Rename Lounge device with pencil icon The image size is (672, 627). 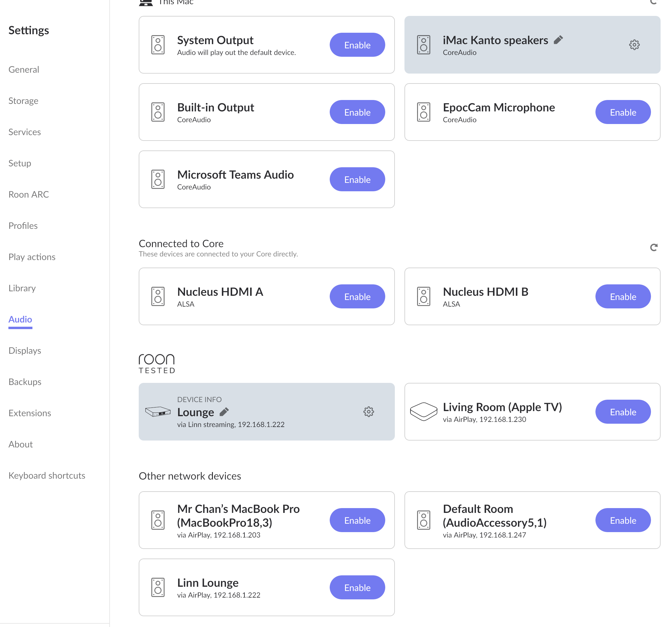click(224, 412)
